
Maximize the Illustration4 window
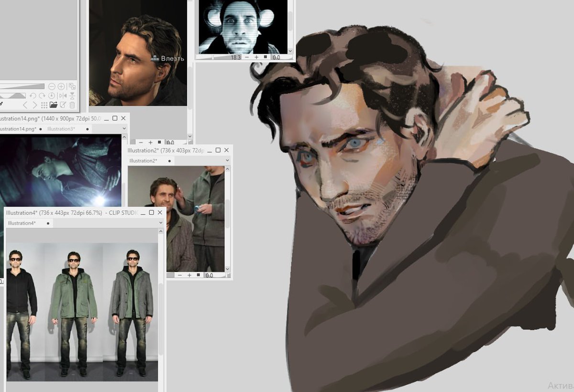click(x=151, y=212)
